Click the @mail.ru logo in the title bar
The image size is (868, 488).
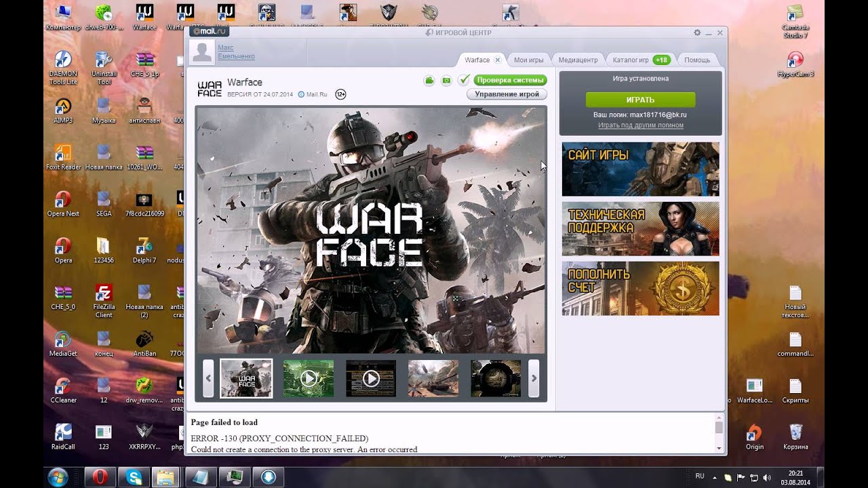(x=210, y=31)
